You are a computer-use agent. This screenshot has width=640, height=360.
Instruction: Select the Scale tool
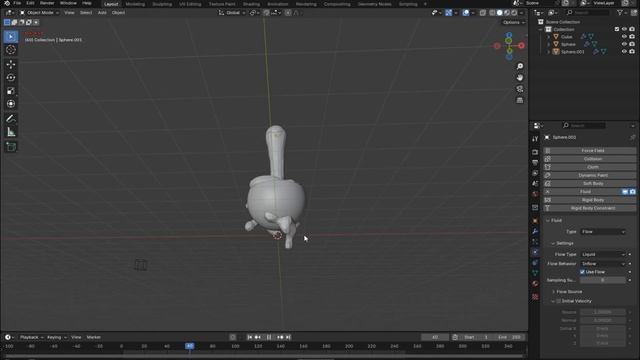tap(11, 91)
